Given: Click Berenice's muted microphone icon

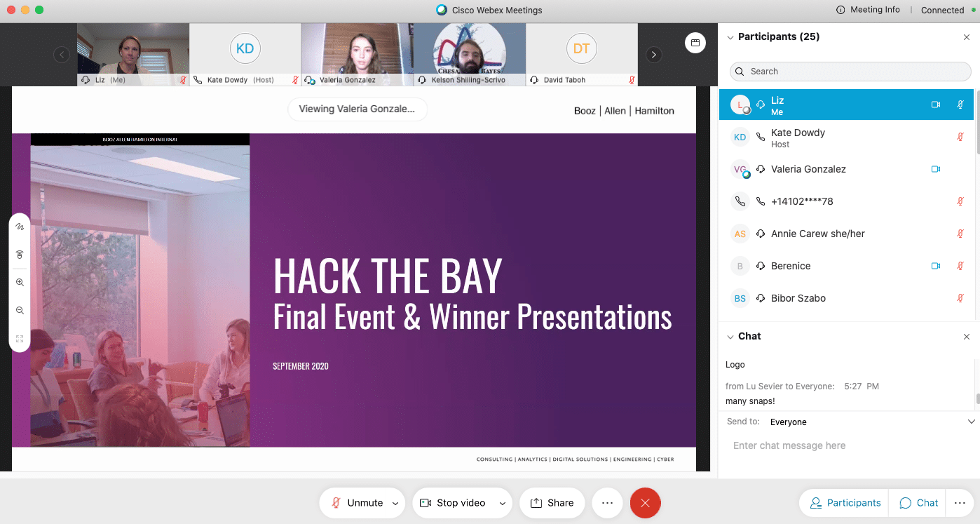Looking at the screenshot, I should 960,266.
